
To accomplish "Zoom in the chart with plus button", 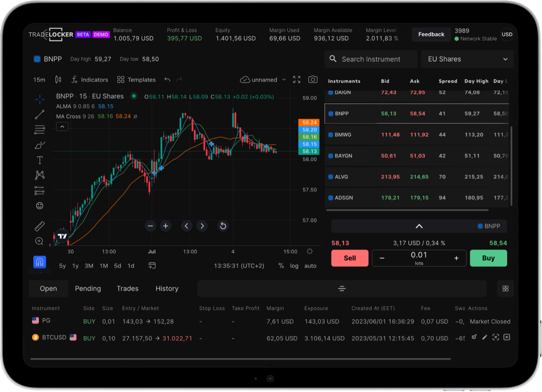I will pos(166,226).
